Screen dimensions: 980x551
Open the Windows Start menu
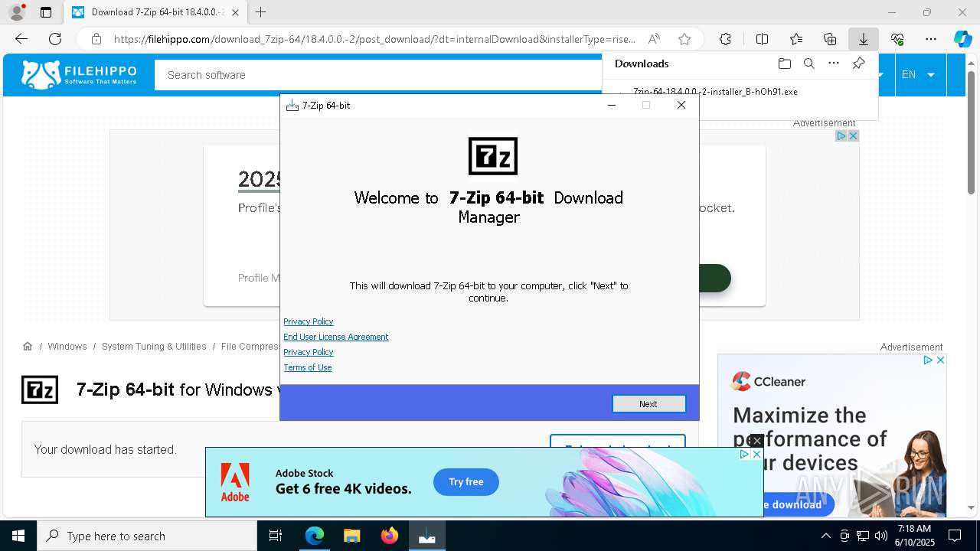pyautogui.click(x=18, y=536)
